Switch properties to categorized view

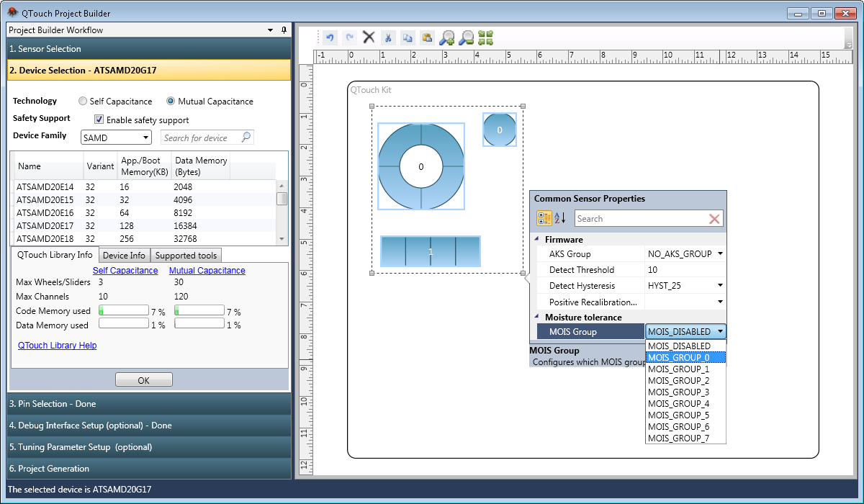(x=544, y=218)
